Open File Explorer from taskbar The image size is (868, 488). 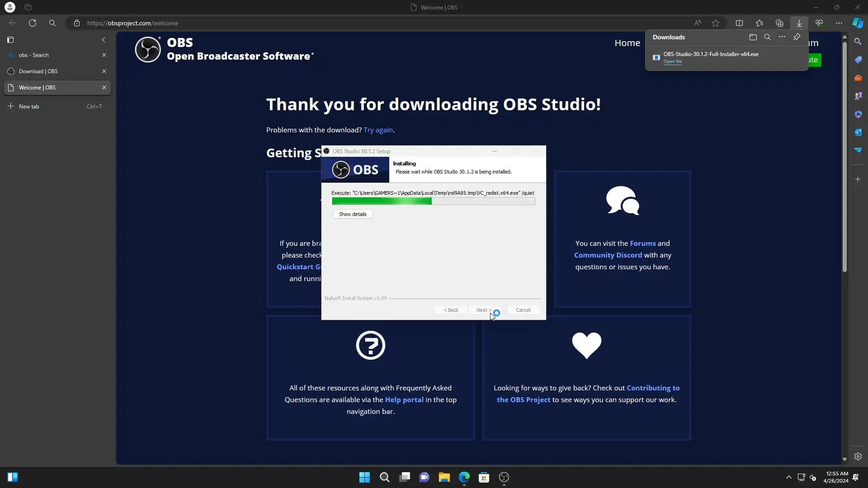click(444, 477)
